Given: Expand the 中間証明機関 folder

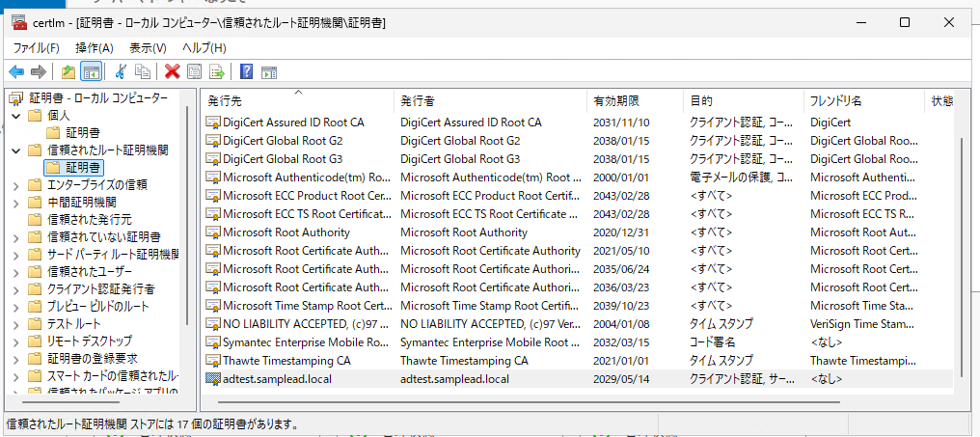Looking at the screenshot, I should 16,203.
